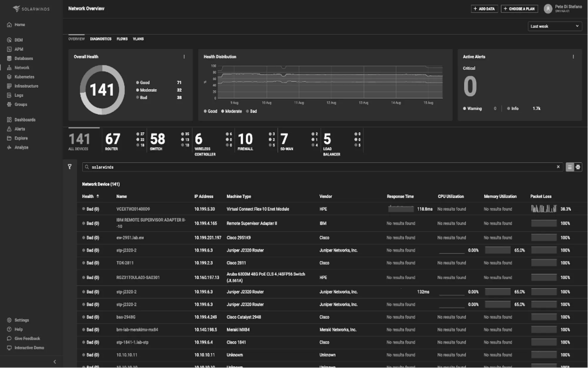588x368 pixels.
Task: Open APM section icon
Action: pos(9,49)
